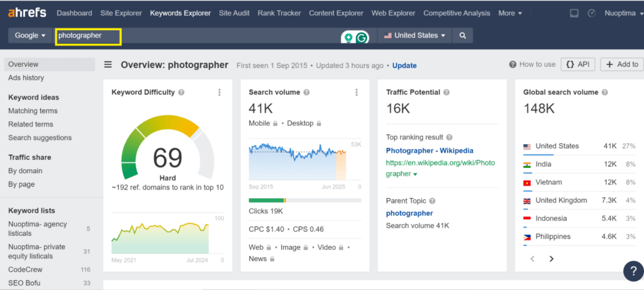Click Top ranking result help icon
This screenshot has height=290, width=644.
(449, 137)
